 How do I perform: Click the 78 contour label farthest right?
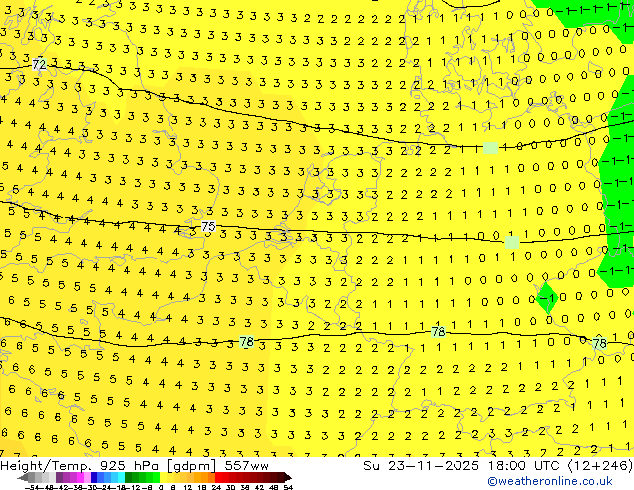[x=600, y=344]
